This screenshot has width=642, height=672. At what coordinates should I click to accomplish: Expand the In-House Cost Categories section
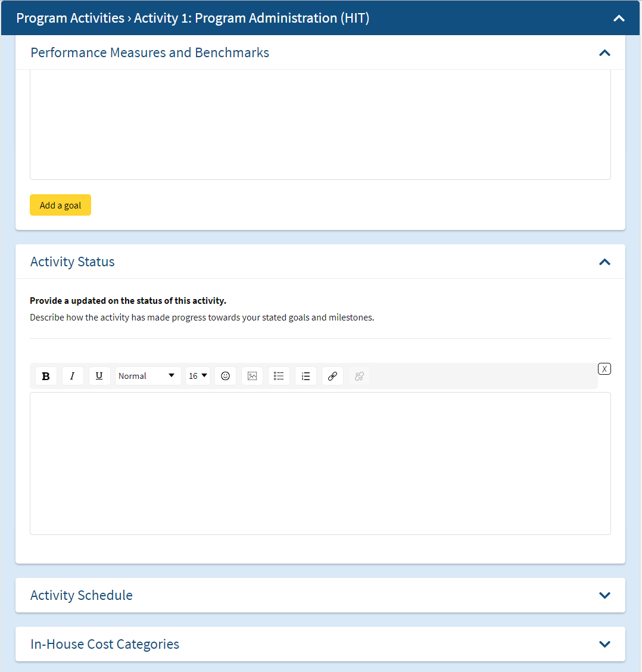604,644
